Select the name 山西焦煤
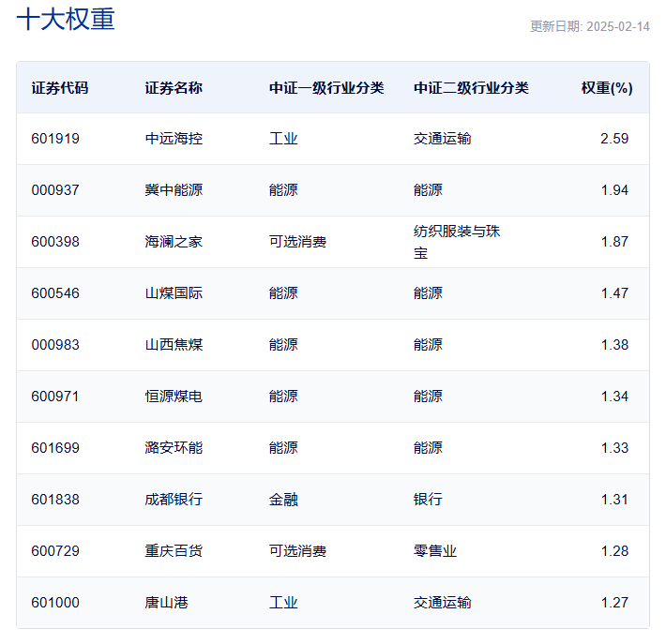The image size is (666, 644). 174,345
